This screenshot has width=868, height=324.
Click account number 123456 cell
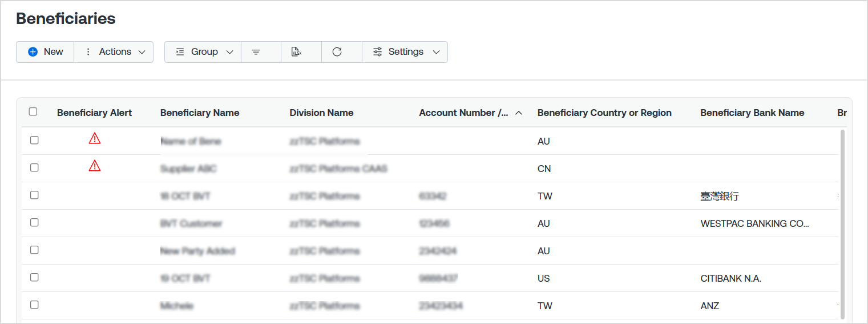tap(434, 223)
